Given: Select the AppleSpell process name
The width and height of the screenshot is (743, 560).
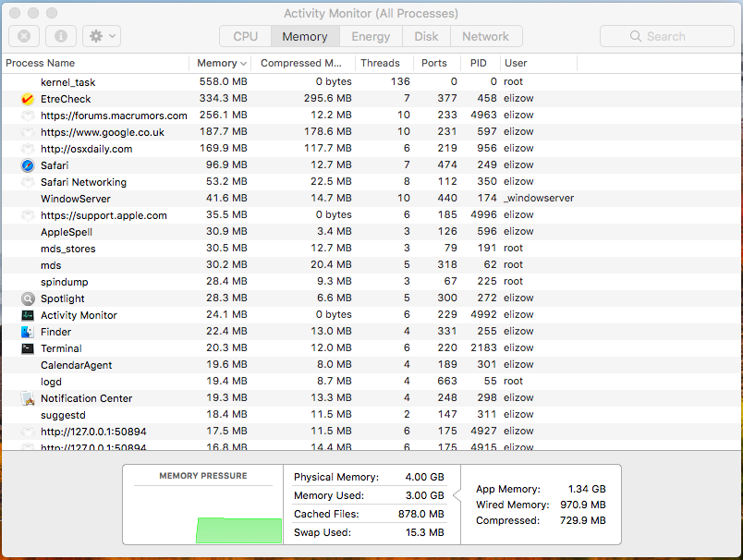Looking at the screenshot, I should [67, 232].
